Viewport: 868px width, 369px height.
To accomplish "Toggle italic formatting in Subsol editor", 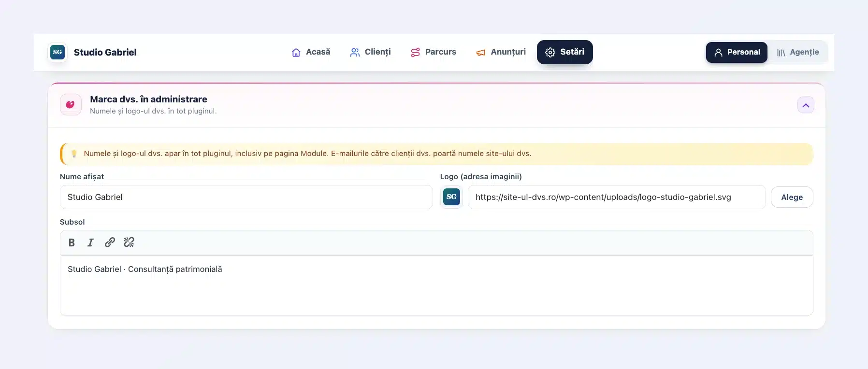I will point(90,242).
